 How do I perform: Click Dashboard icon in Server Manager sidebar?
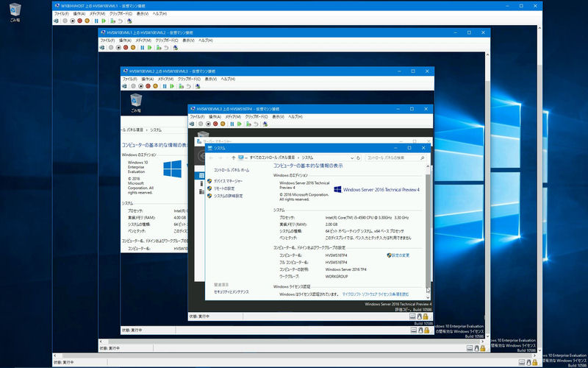coord(201,175)
